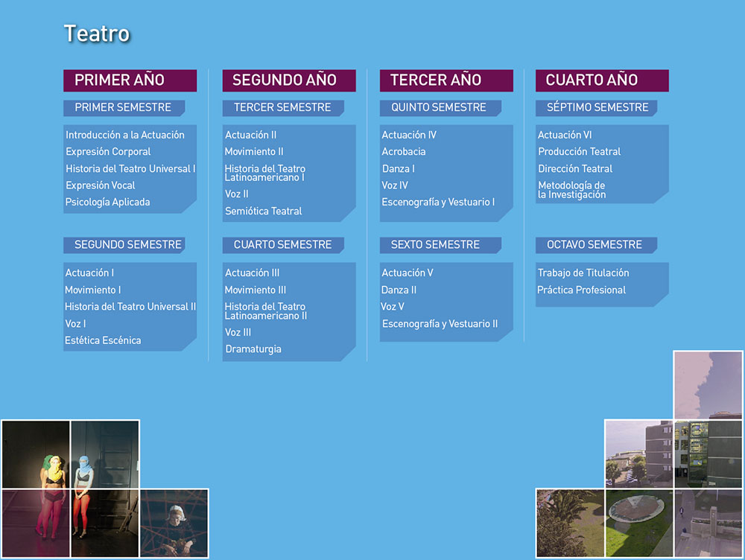Click 'Escenografía y Vestuario I'
Screen dimensions: 745x560
[x=438, y=203]
